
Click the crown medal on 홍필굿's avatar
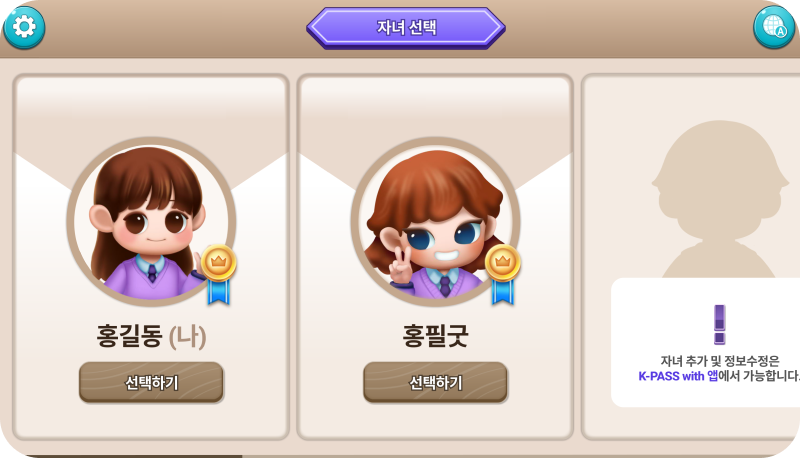(x=503, y=262)
